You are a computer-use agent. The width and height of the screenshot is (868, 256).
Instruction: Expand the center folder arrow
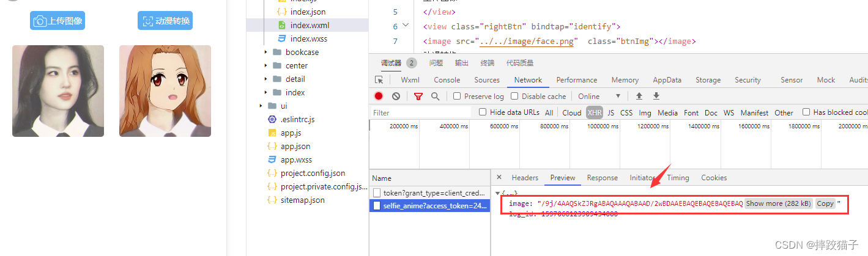pos(266,65)
